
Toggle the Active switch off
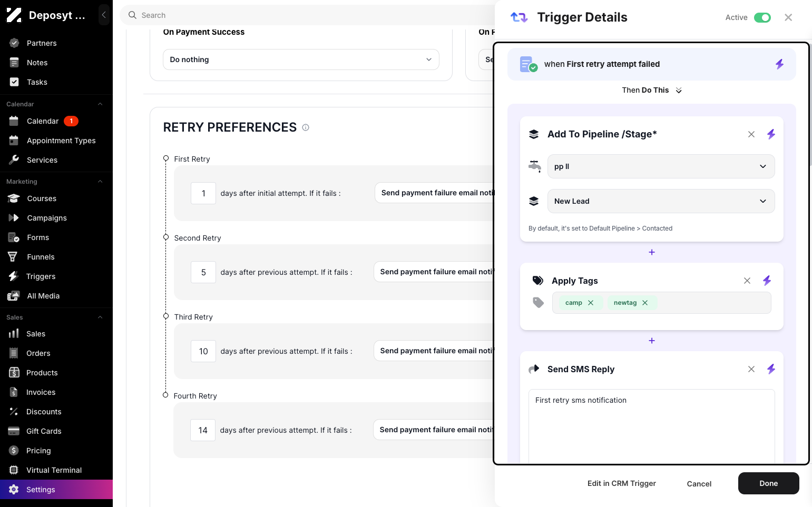[762, 17]
